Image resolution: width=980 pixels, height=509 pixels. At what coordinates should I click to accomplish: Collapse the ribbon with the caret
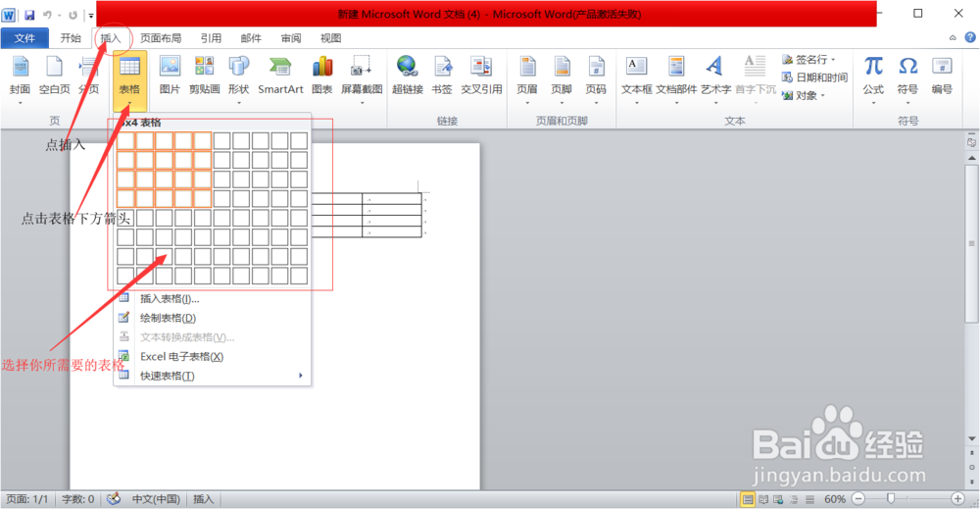click(953, 38)
